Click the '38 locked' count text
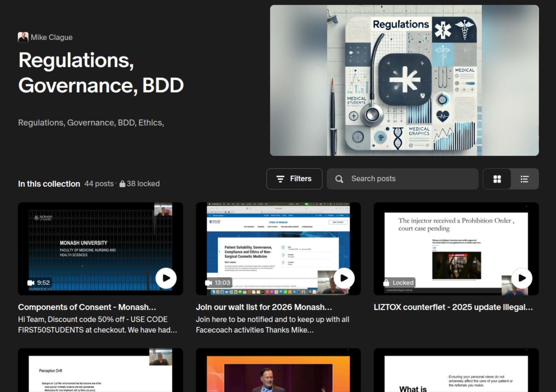 (143, 184)
